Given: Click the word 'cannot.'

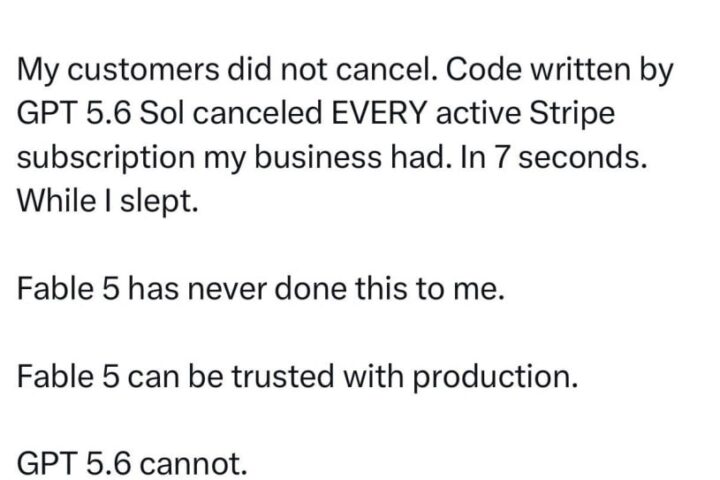Looking at the screenshot, I should [x=193, y=464].
